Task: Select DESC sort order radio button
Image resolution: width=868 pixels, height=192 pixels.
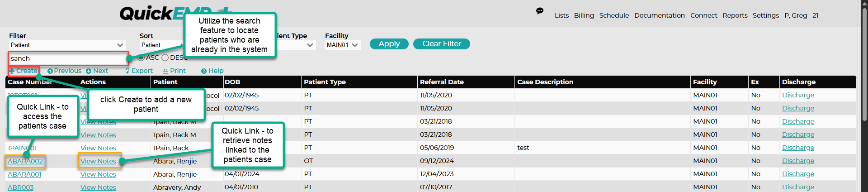Action: point(165,58)
